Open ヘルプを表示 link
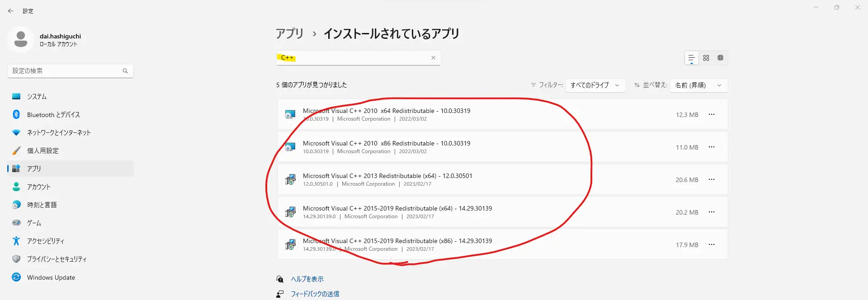 point(307,279)
